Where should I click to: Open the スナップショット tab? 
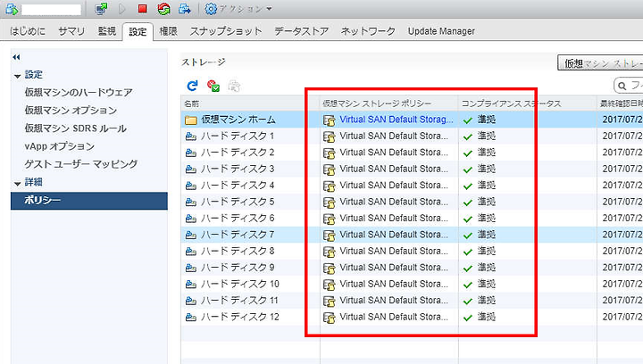pyautogui.click(x=226, y=31)
